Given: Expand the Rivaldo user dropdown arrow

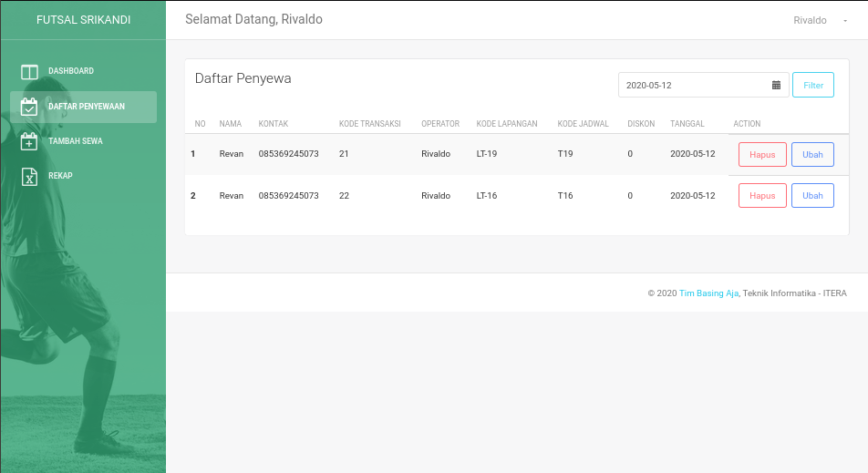Looking at the screenshot, I should pos(845,20).
